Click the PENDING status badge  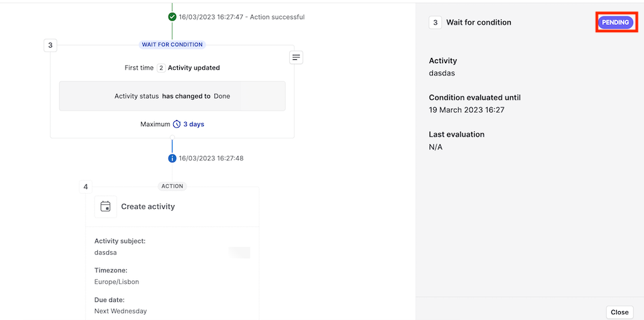point(615,22)
